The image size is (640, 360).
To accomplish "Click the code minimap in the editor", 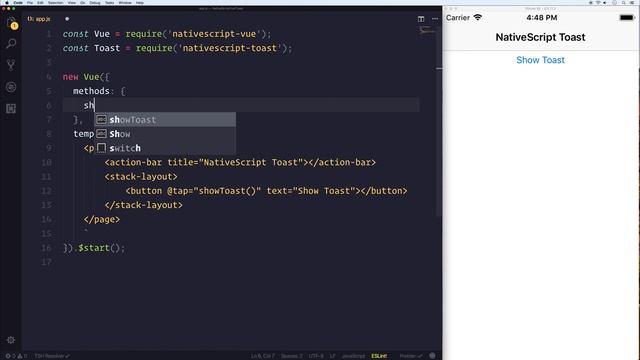I will click(x=427, y=30).
